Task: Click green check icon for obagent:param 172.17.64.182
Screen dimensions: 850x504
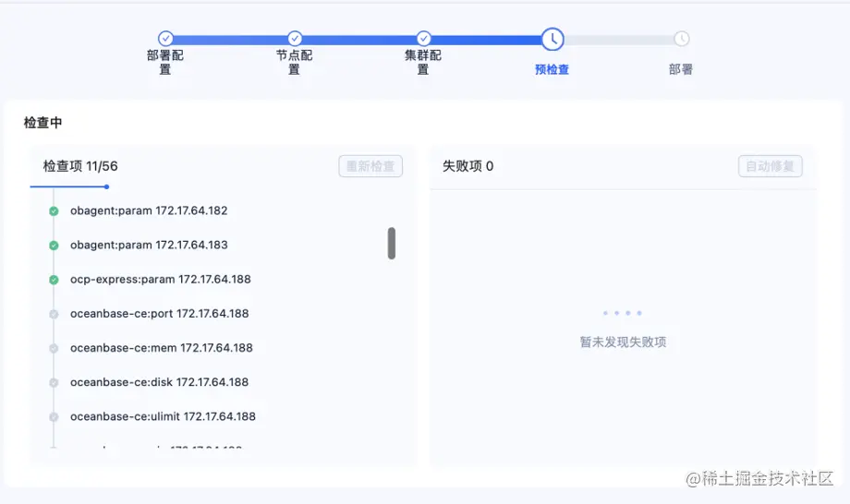Action: point(54,211)
